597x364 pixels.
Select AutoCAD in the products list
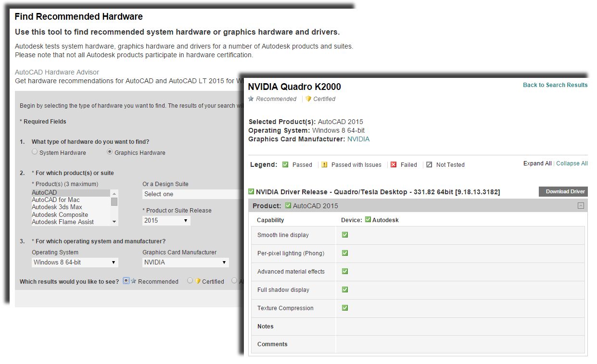[x=71, y=193]
